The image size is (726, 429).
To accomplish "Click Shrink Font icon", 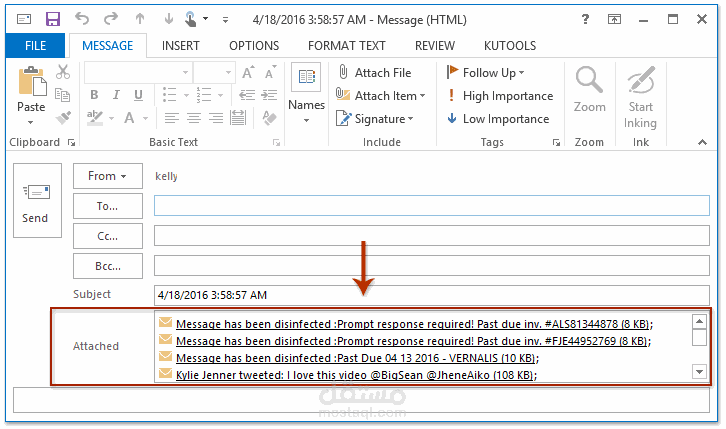I will click(x=270, y=73).
